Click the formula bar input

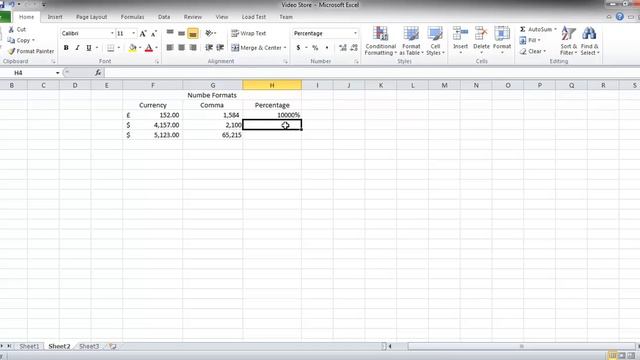(x=371, y=73)
